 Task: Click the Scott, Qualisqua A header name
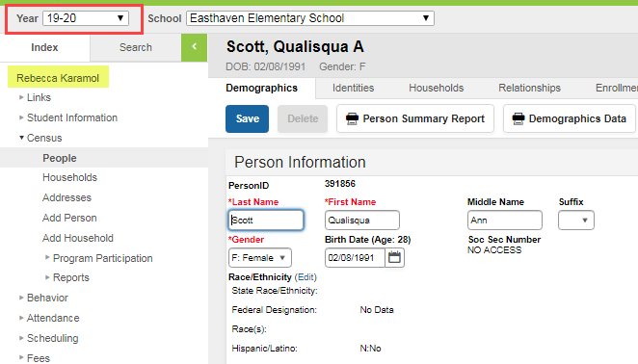pos(295,46)
